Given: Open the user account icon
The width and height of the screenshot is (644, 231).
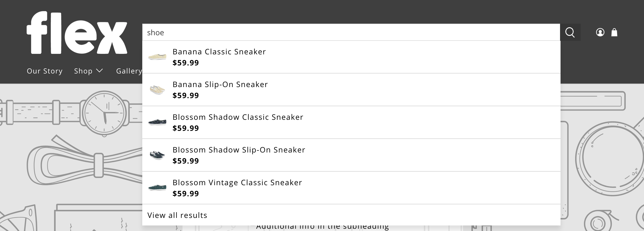Looking at the screenshot, I should tap(600, 32).
